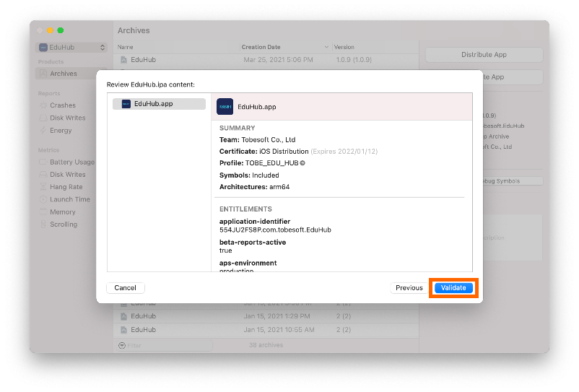Viewport: 579px width, 392px height.
Task: Click the archive Filter field
Action: click(164, 346)
